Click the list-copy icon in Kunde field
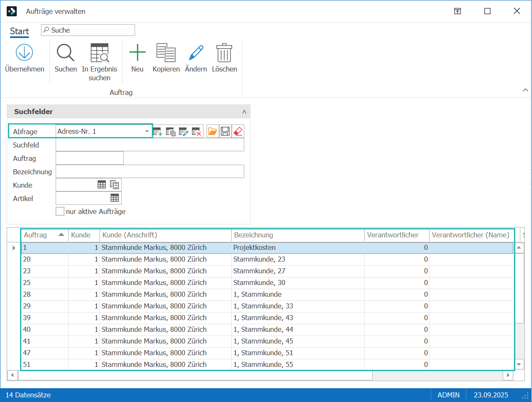This screenshot has height=402, width=532. (x=115, y=185)
